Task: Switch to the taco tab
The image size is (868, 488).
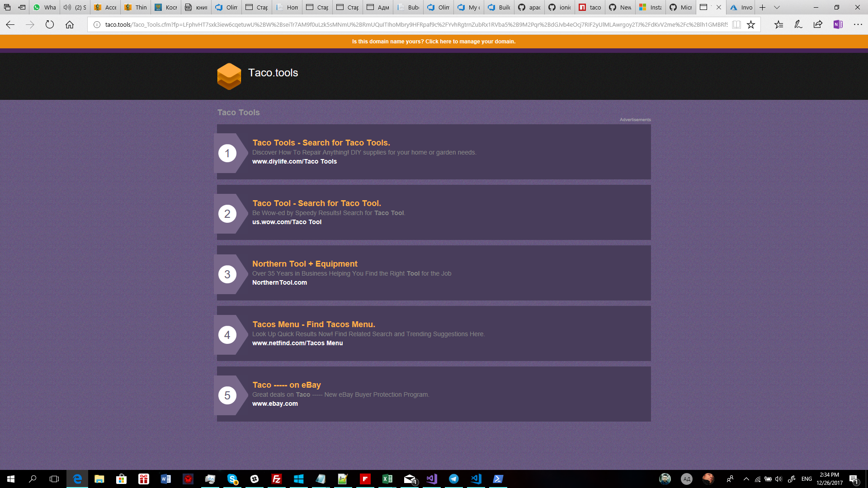Action: point(590,7)
